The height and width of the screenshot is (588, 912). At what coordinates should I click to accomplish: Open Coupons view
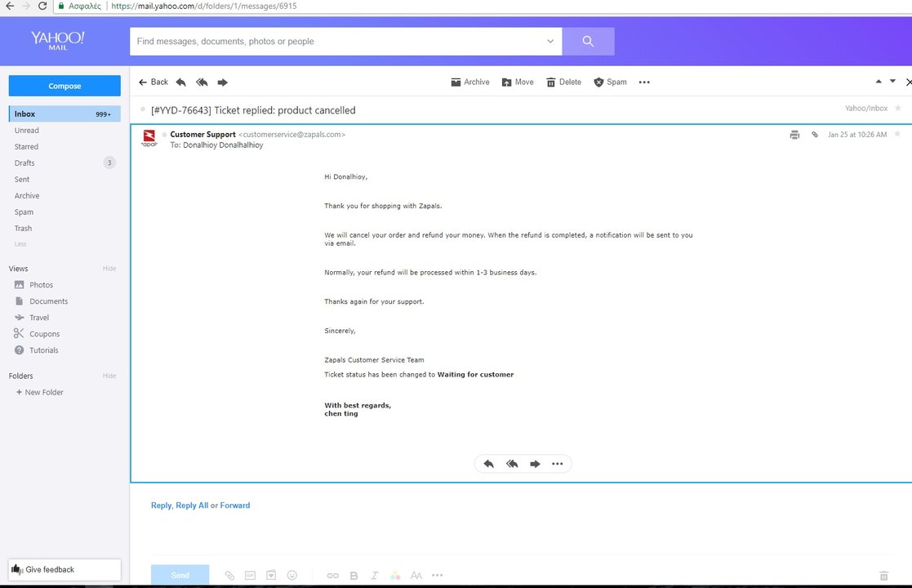pyautogui.click(x=38, y=334)
